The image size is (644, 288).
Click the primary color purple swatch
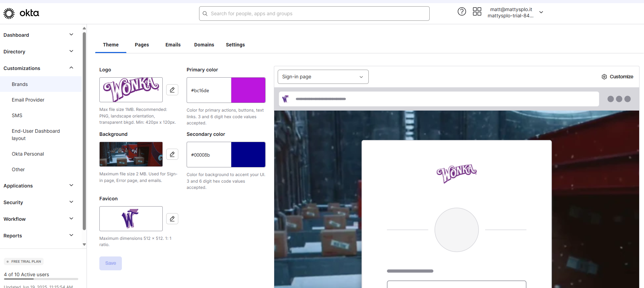click(248, 90)
